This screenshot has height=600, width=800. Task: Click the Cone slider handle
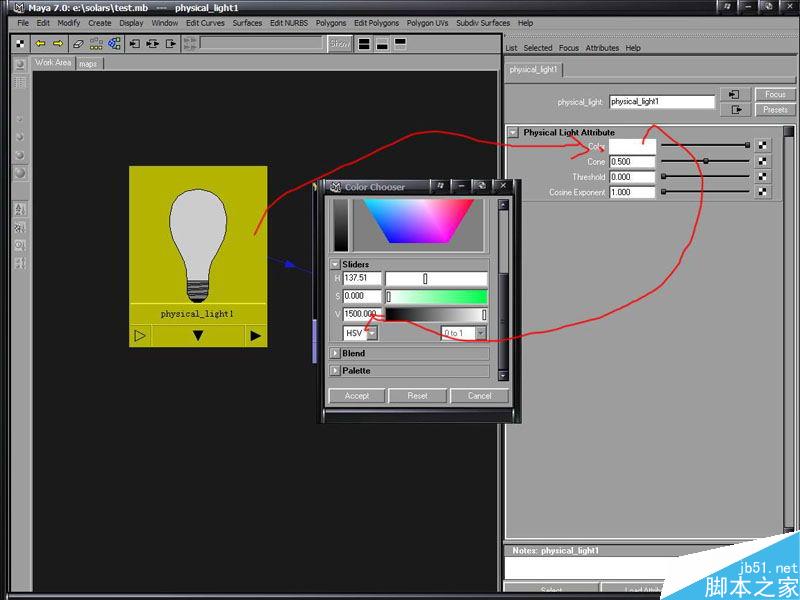point(706,161)
